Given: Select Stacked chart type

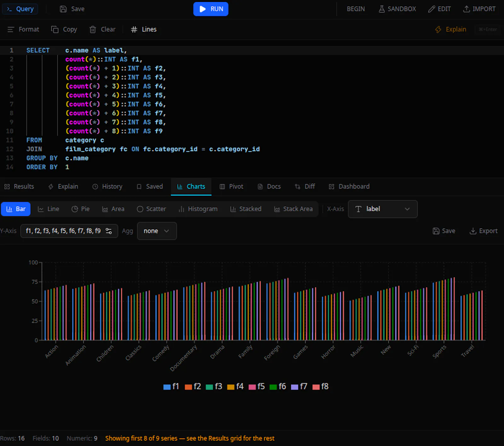Looking at the screenshot, I should coord(246,209).
